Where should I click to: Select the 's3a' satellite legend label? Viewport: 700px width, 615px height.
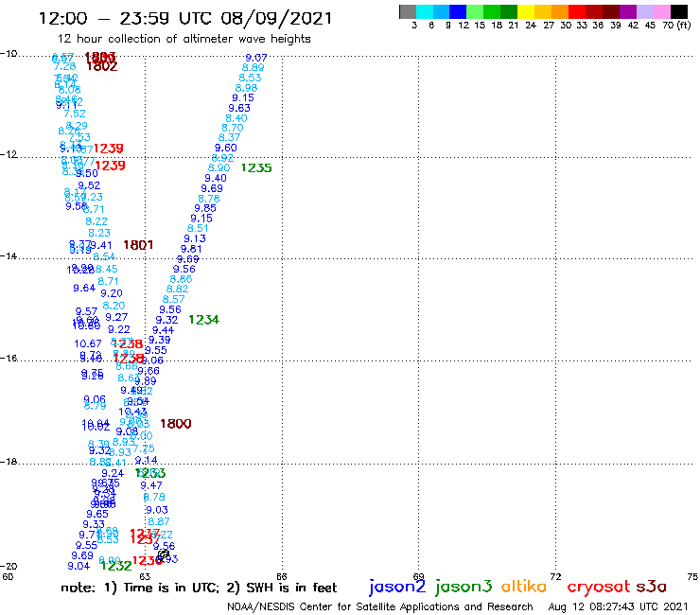pyautogui.click(x=652, y=587)
